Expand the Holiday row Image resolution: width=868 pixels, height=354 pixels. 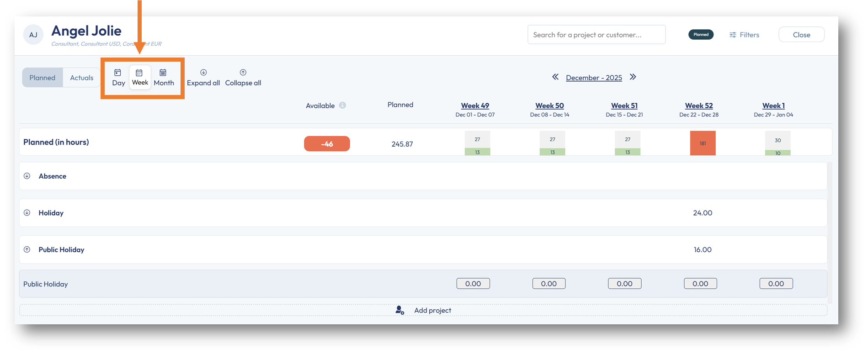[x=27, y=213]
